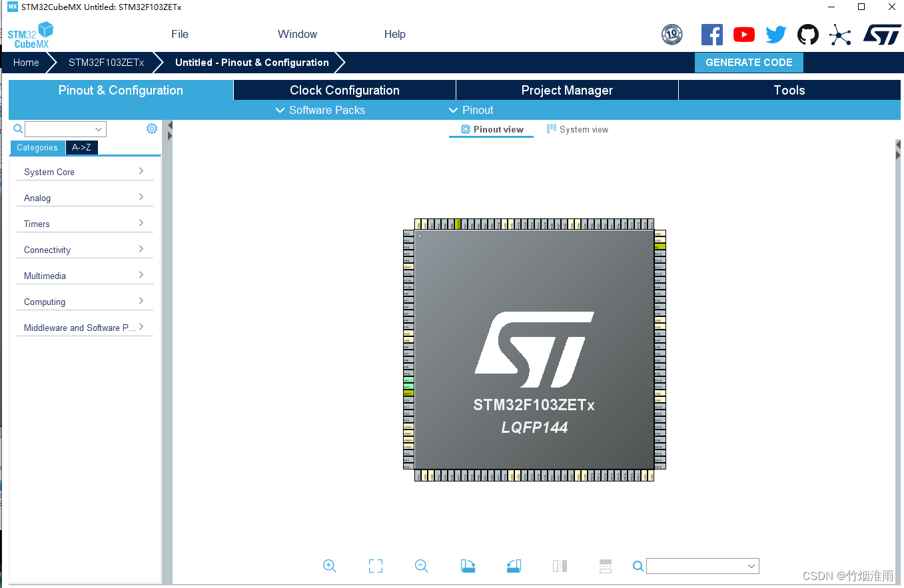Select the Pinout & Configuration tab

[x=121, y=90]
